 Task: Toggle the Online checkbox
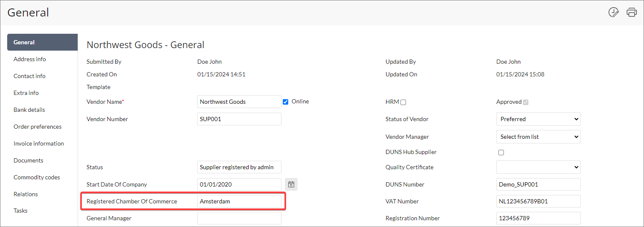[286, 102]
